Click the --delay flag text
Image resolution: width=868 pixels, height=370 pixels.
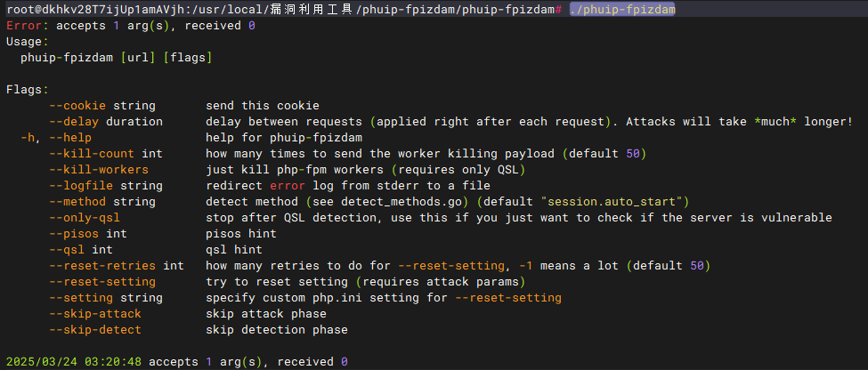pyautogui.click(x=75, y=121)
